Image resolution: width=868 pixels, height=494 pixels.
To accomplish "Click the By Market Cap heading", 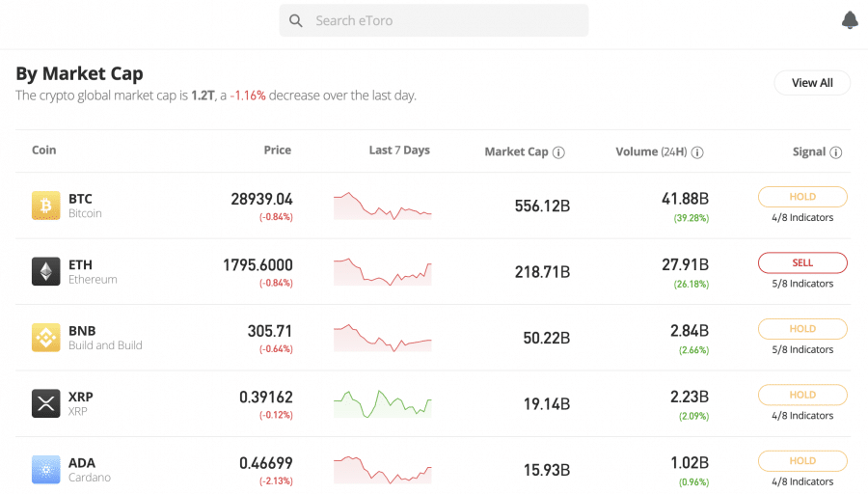I will 79,73.
